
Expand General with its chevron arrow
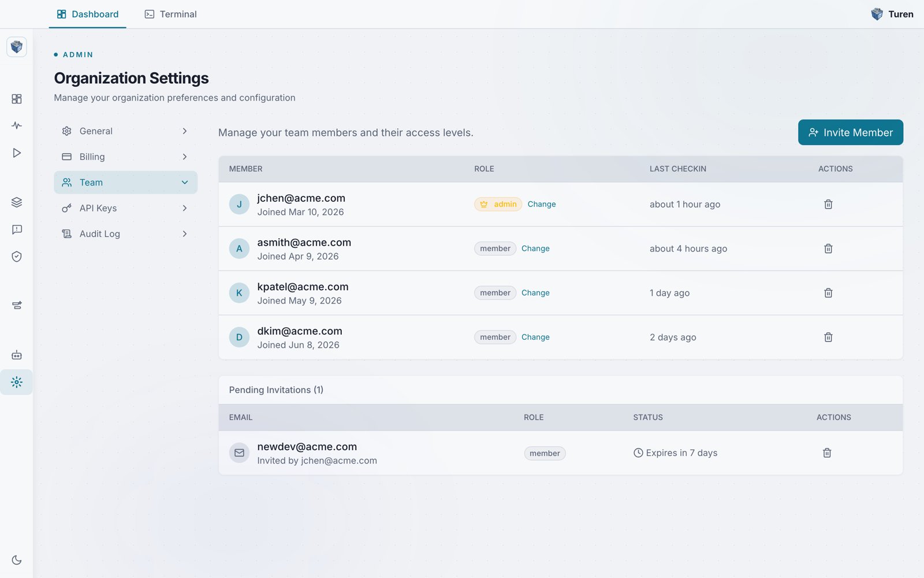coord(185,131)
